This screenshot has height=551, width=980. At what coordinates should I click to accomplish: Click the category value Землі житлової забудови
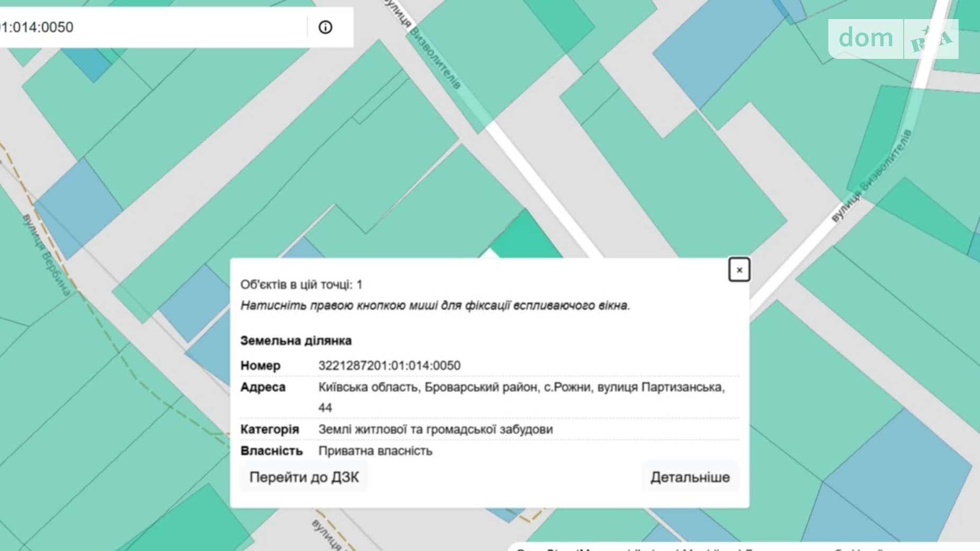(x=435, y=429)
